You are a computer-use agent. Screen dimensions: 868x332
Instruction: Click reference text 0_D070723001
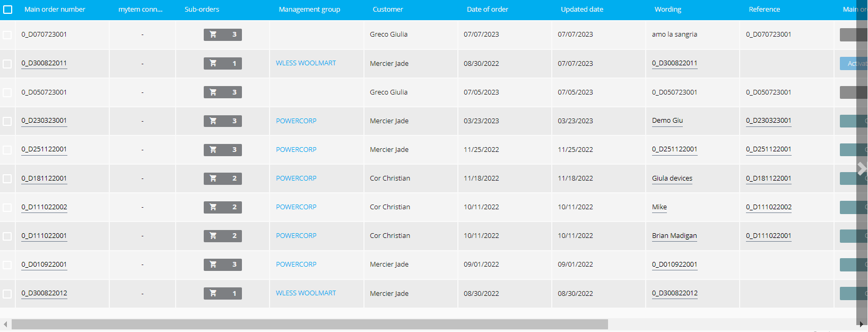[768, 35]
